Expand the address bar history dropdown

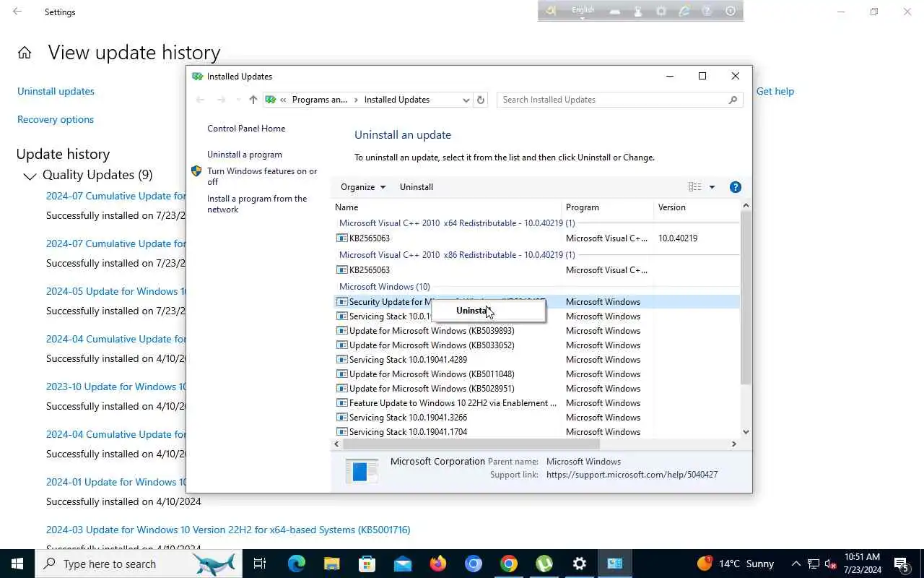(466, 100)
